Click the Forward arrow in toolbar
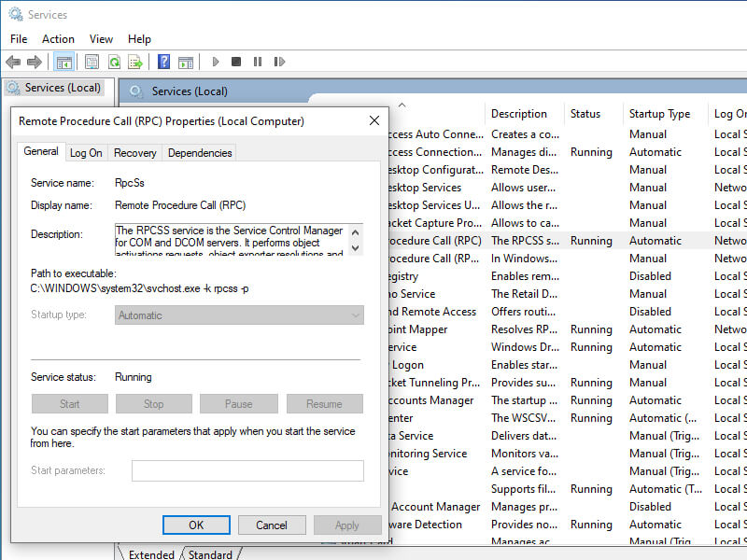Viewport: 747px width, 560px height. pyautogui.click(x=35, y=62)
